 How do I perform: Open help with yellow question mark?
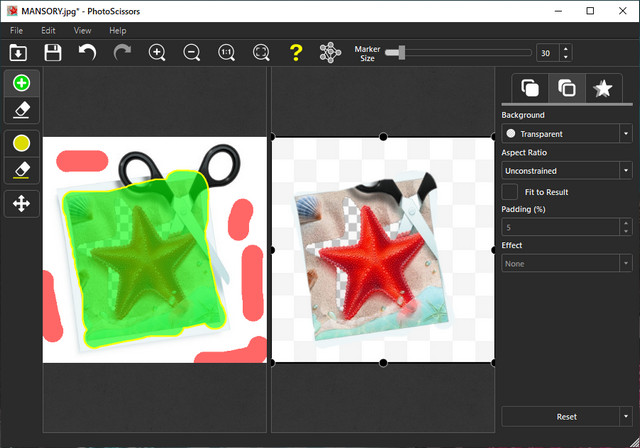[295, 52]
